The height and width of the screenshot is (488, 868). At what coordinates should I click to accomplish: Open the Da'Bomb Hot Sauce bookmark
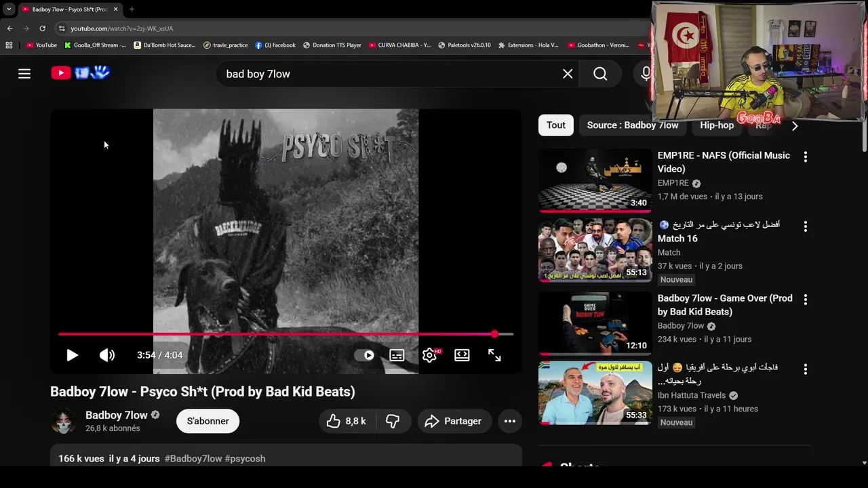tap(165, 45)
